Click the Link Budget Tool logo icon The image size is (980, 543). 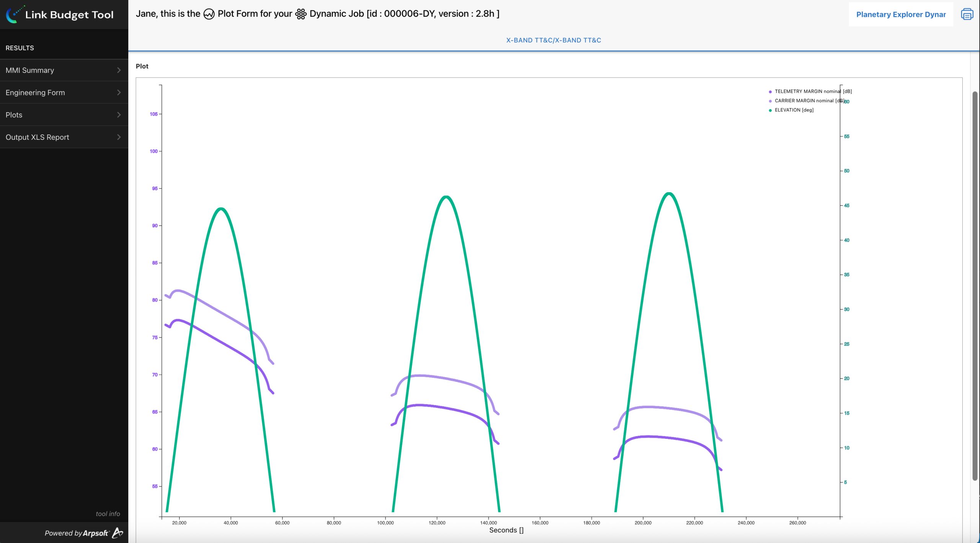tap(15, 15)
